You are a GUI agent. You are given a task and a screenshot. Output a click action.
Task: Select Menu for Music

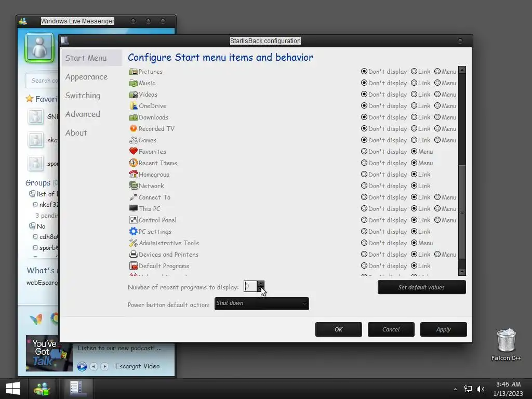pyautogui.click(x=437, y=83)
